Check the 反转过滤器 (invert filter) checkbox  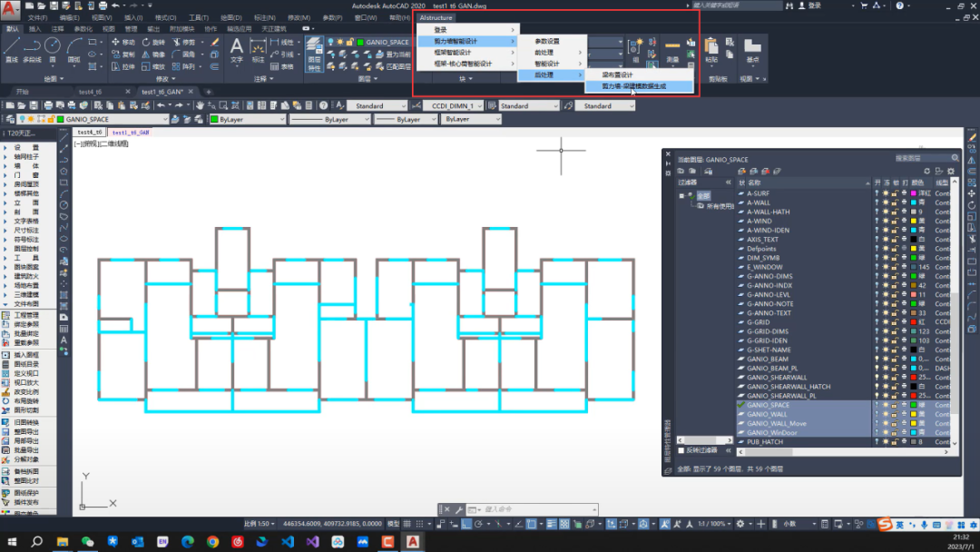[682, 449]
